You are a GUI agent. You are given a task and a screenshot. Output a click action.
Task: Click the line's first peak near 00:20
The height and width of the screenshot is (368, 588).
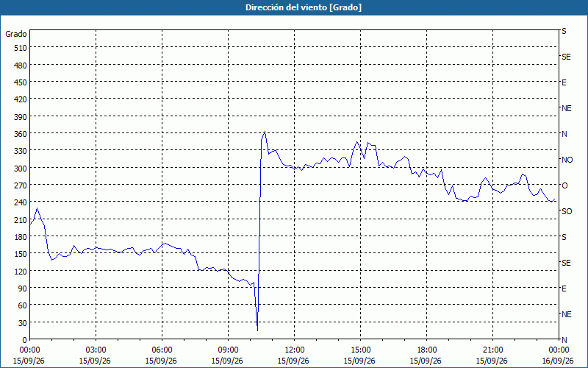click(37, 208)
